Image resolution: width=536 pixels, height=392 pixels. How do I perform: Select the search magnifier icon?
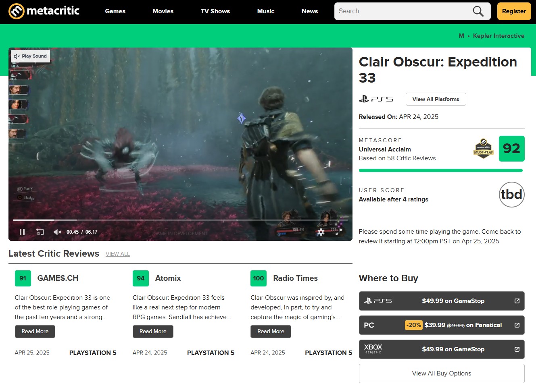478,11
